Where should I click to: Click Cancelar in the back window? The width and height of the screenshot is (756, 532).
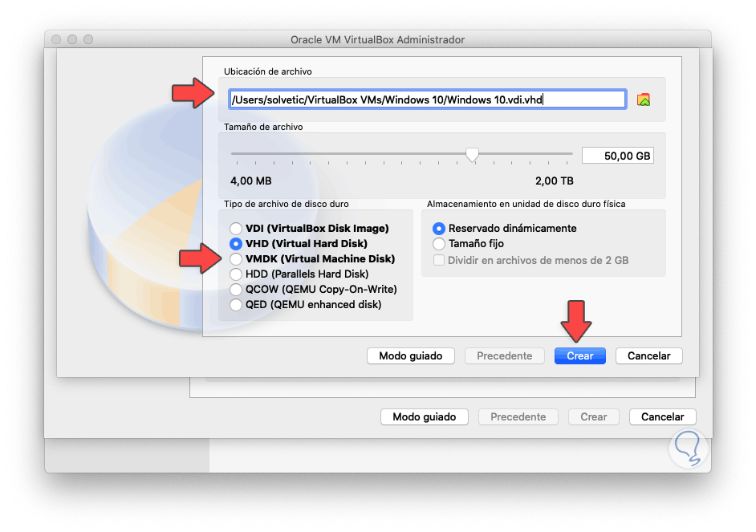[x=662, y=416]
